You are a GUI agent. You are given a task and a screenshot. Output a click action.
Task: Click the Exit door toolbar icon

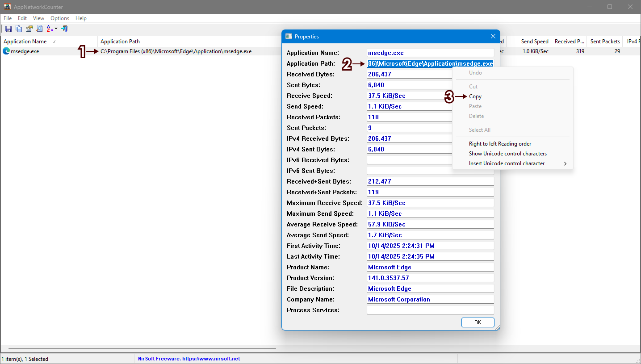click(x=64, y=29)
